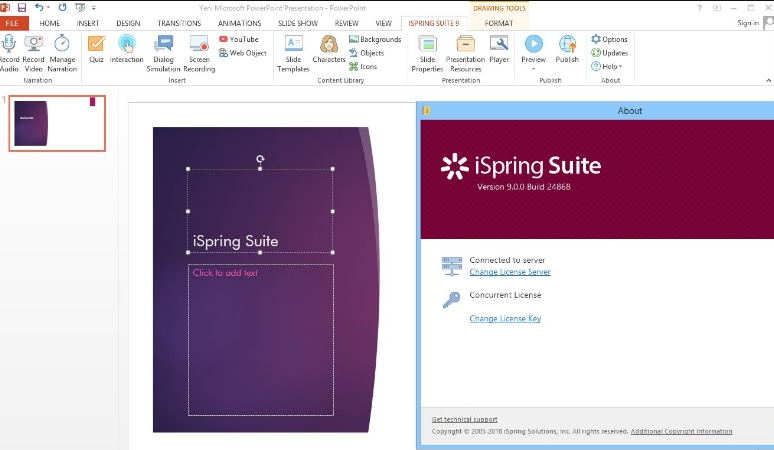Click the Record Video webcam icon

pos(34,44)
